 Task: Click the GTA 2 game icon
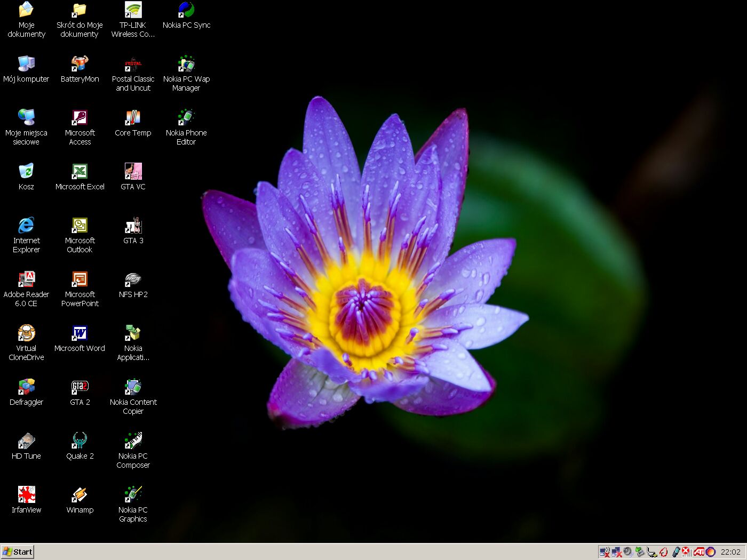pyautogui.click(x=80, y=387)
